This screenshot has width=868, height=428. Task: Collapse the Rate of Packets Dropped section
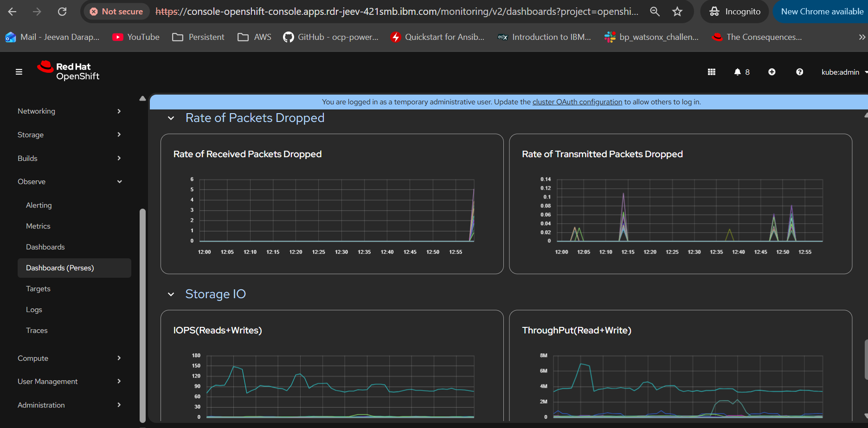[x=171, y=118]
